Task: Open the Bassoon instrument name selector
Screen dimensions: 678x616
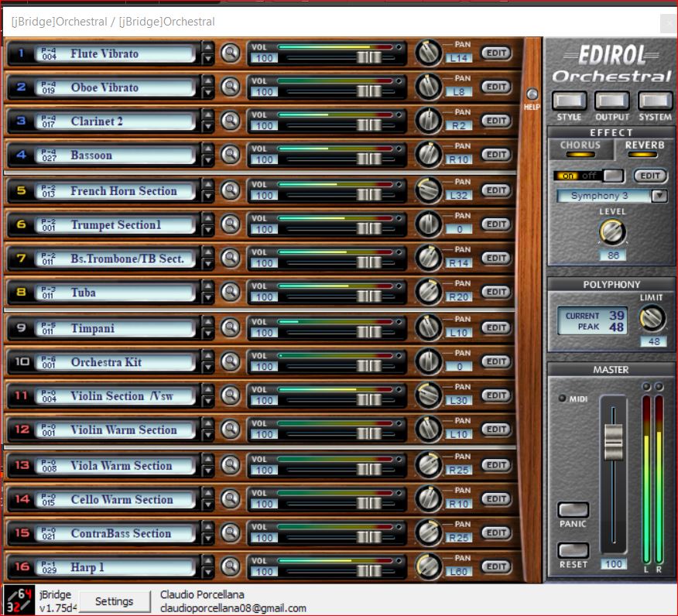Action: [115, 155]
